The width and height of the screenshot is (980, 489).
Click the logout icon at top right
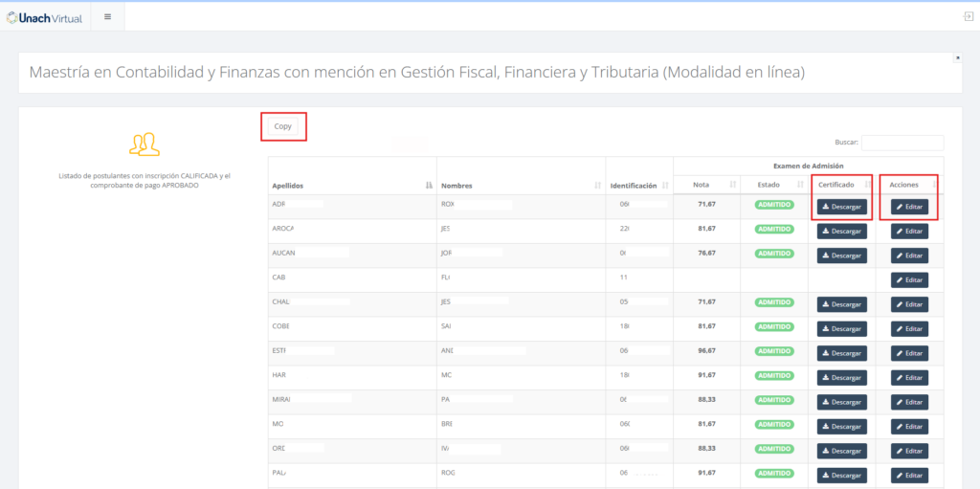968,16
